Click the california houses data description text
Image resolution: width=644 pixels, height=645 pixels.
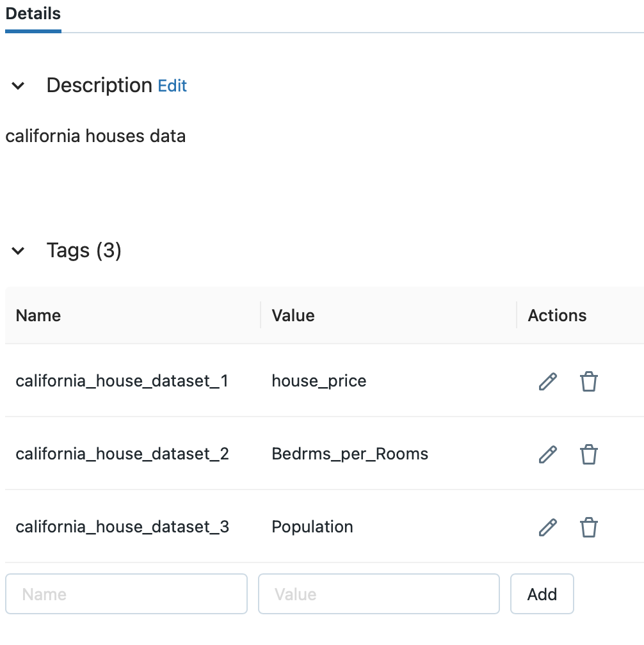(95, 136)
